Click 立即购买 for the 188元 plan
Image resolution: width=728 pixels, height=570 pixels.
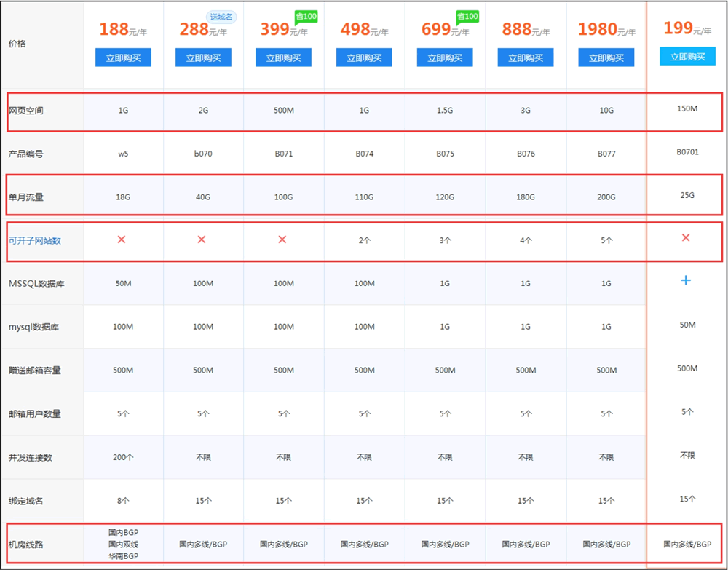click(123, 58)
